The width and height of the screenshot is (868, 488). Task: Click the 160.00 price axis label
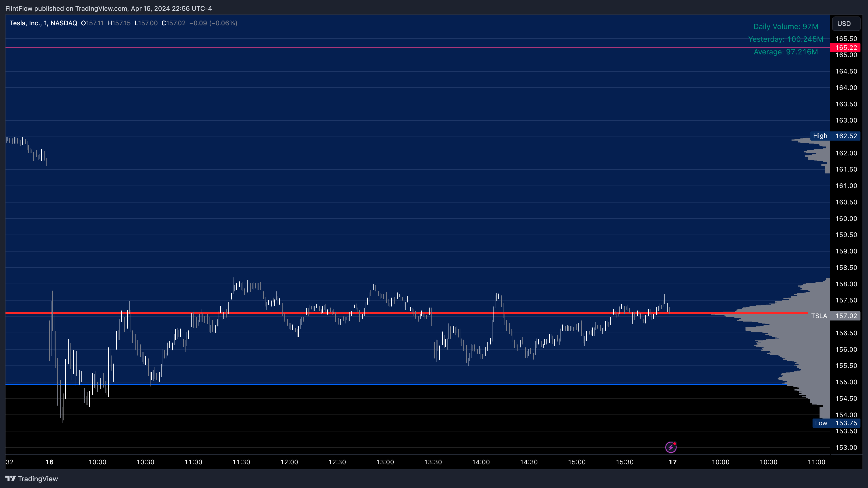(x=846, y=218)
